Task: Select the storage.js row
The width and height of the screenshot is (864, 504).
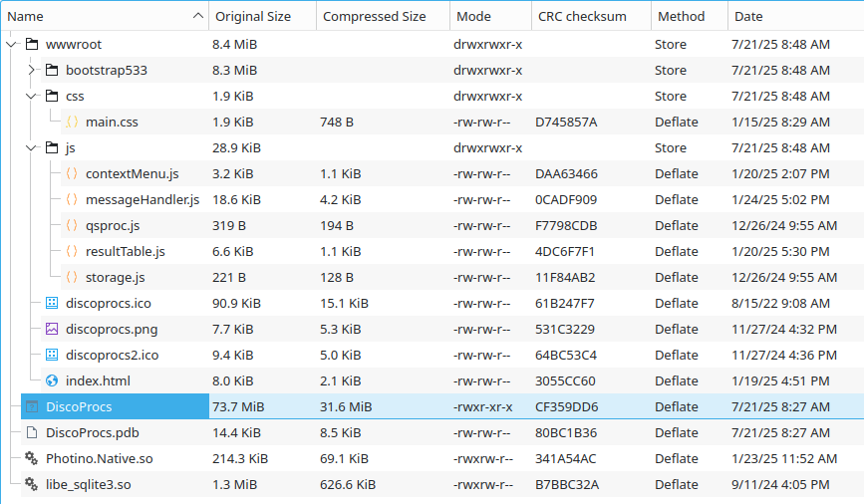Action: (115, 278)
